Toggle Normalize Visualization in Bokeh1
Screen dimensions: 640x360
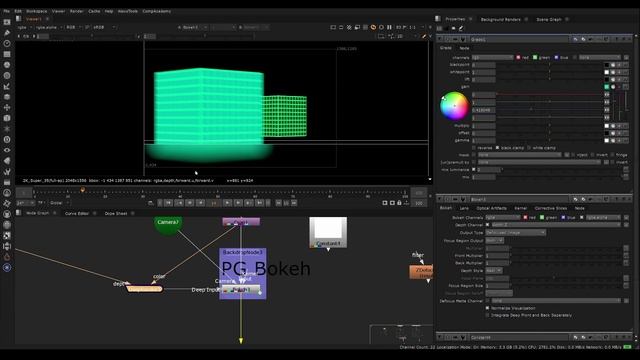(x=487, y=308)
